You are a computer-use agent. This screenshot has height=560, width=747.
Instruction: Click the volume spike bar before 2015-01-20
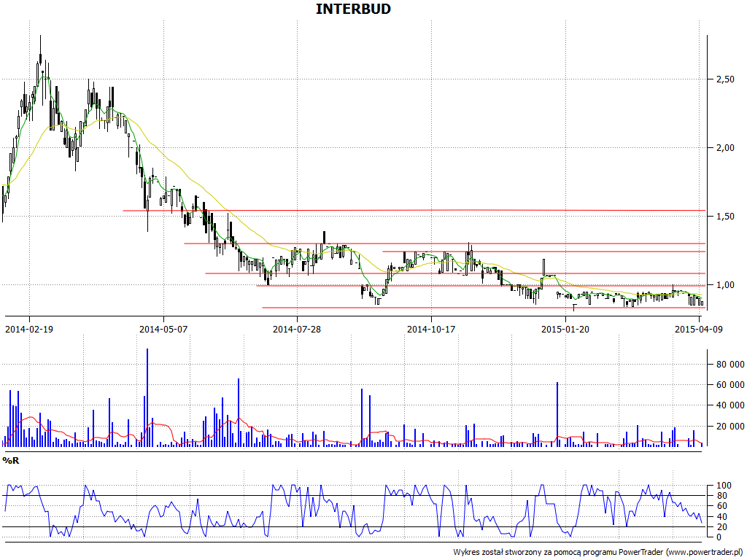tap(557, 414)
